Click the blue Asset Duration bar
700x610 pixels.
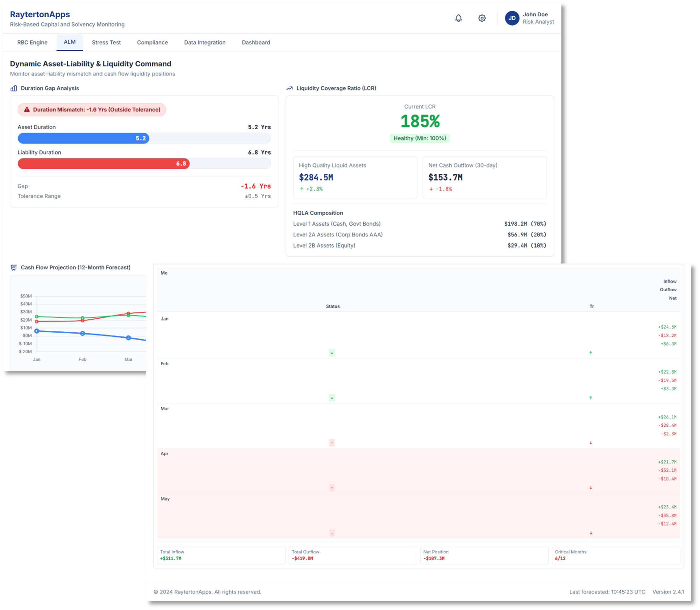click(83, 138)
